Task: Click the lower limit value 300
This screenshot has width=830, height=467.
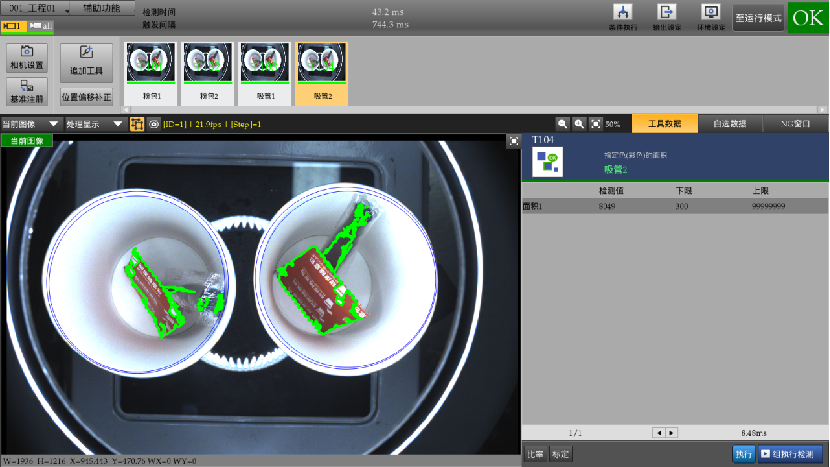Action: tap(682, 206)
